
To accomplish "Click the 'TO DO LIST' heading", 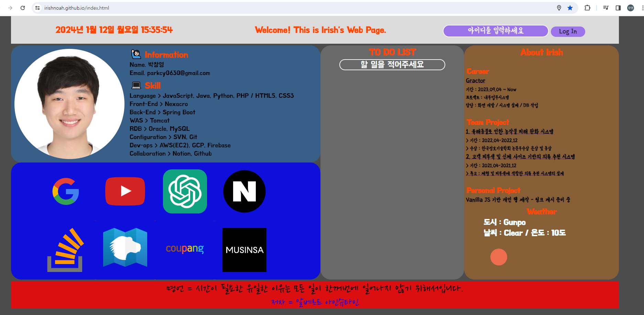I will (x=392, y=52).
